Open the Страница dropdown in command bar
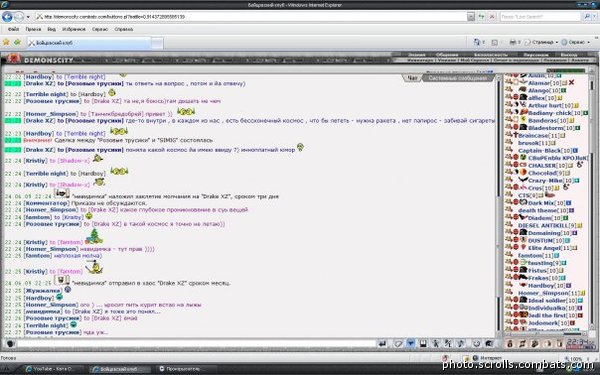Screen dimensions: 600x375 (x=541, y=42)
